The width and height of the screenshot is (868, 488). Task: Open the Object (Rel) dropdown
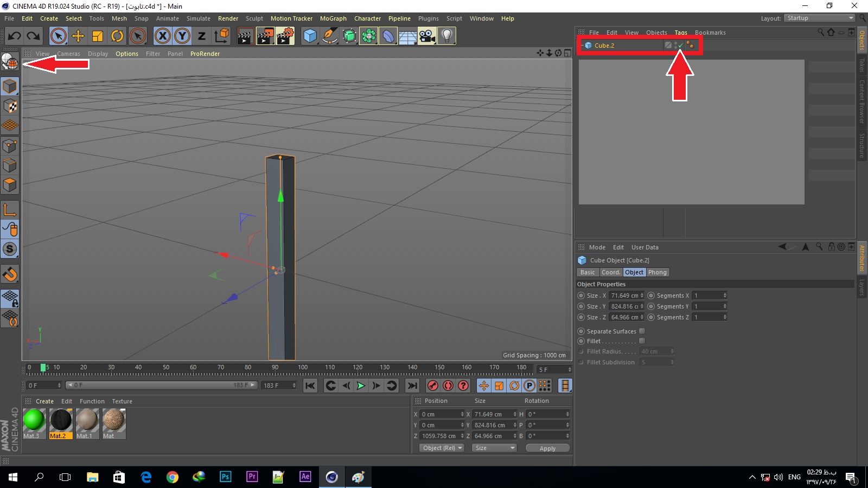point(442,448)
